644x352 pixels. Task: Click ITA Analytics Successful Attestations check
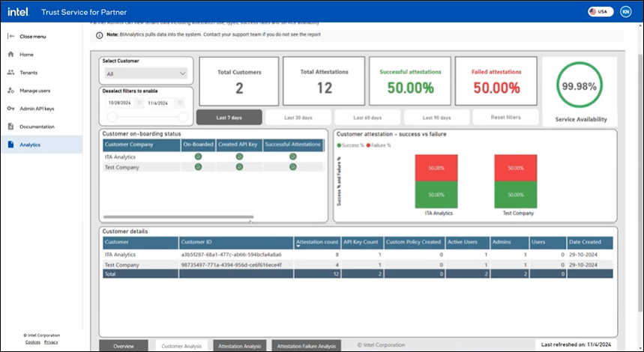coord(293,157)
